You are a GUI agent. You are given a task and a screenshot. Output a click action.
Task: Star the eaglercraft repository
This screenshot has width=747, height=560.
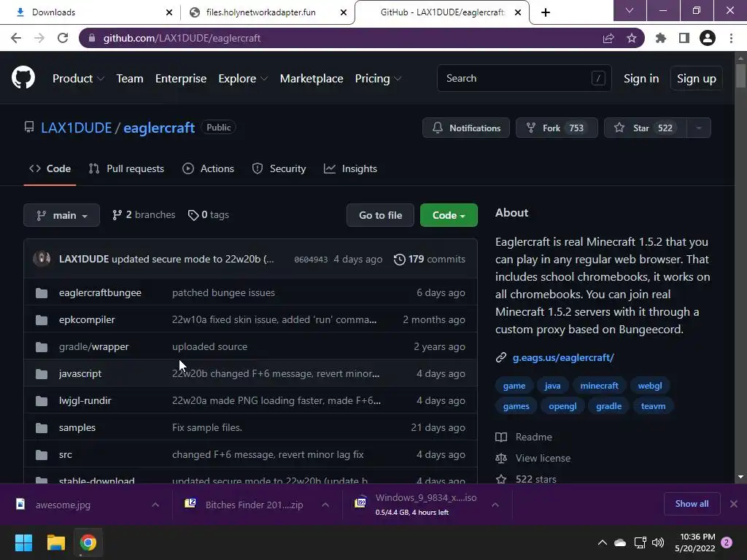(x=646, y=128)
